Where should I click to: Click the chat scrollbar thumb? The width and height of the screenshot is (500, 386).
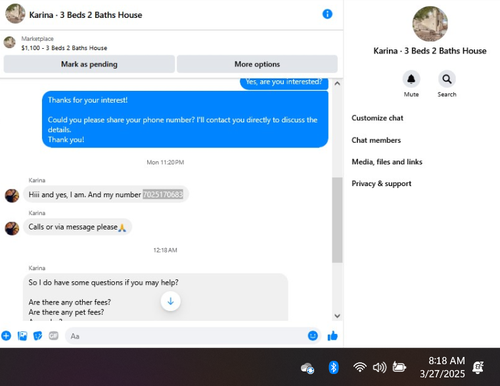(337, 220)
